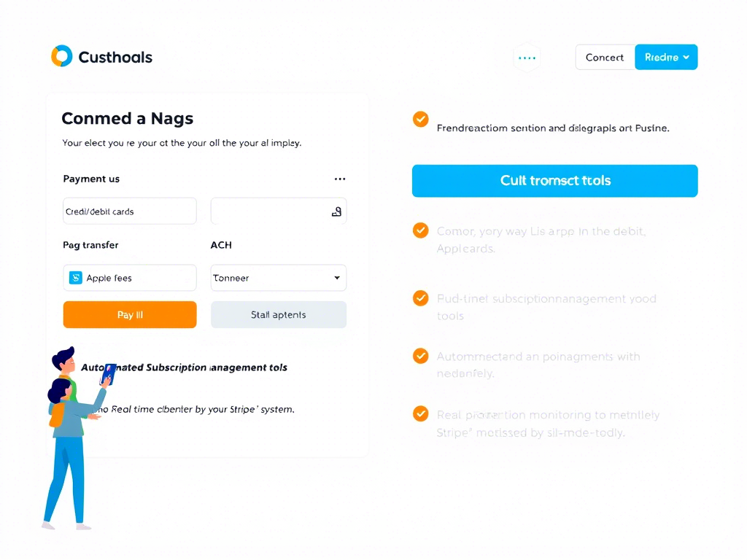This screenshot has width=747, height=560.
Task: Toggle the checkmark beside Frendreactiom sention text
Action: tap(421, 119)
